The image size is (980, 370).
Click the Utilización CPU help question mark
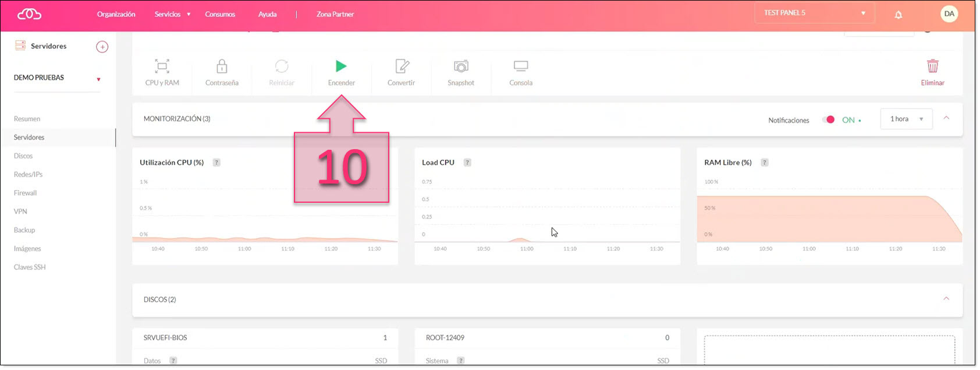pos(216,163)
